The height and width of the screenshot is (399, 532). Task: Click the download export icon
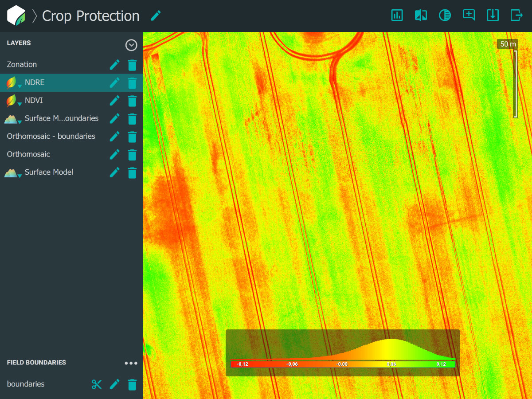point(493,15)
